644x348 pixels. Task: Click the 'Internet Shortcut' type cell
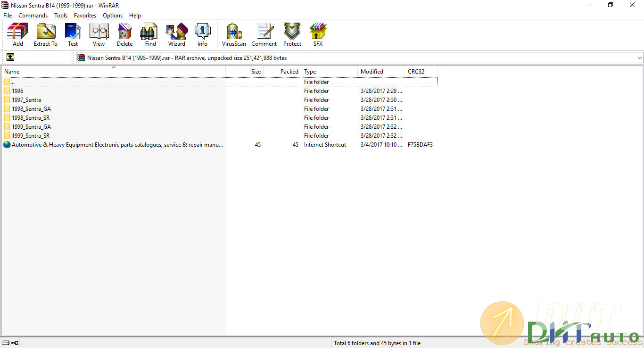point(325,145)
